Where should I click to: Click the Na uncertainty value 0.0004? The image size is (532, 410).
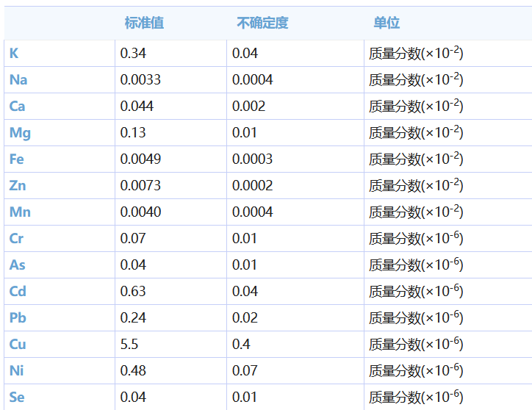[253, 80]
